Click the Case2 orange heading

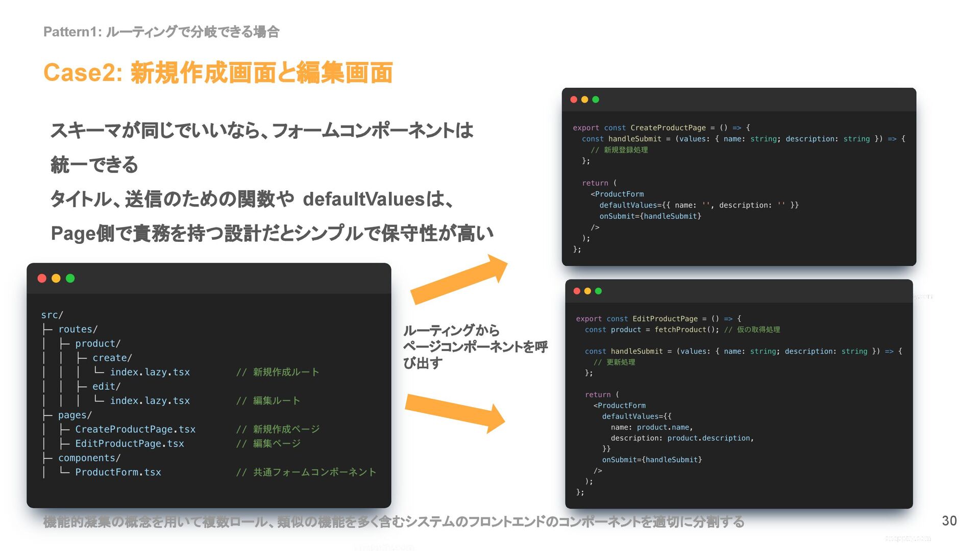tap(218, 72)
